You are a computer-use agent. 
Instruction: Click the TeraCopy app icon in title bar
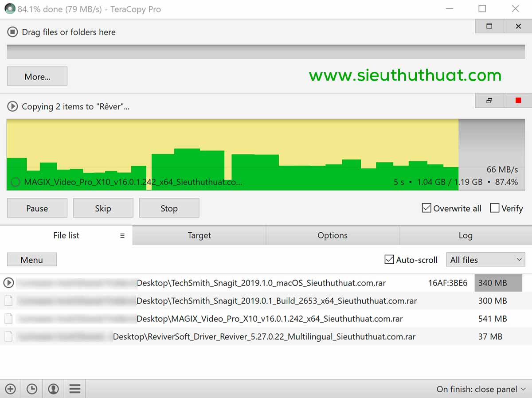click(10, 9)
